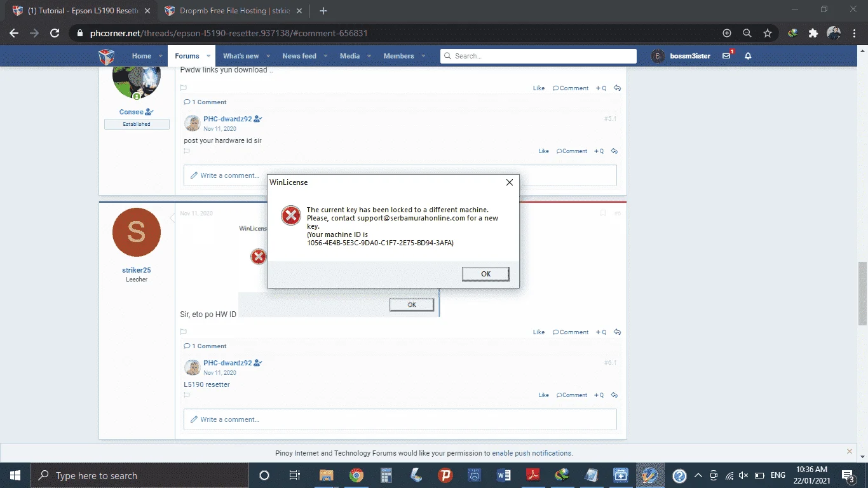This screenshot has height=488, width=868.
Task: Click OK in the WinLicense dialog
Action: click(485, 274)
